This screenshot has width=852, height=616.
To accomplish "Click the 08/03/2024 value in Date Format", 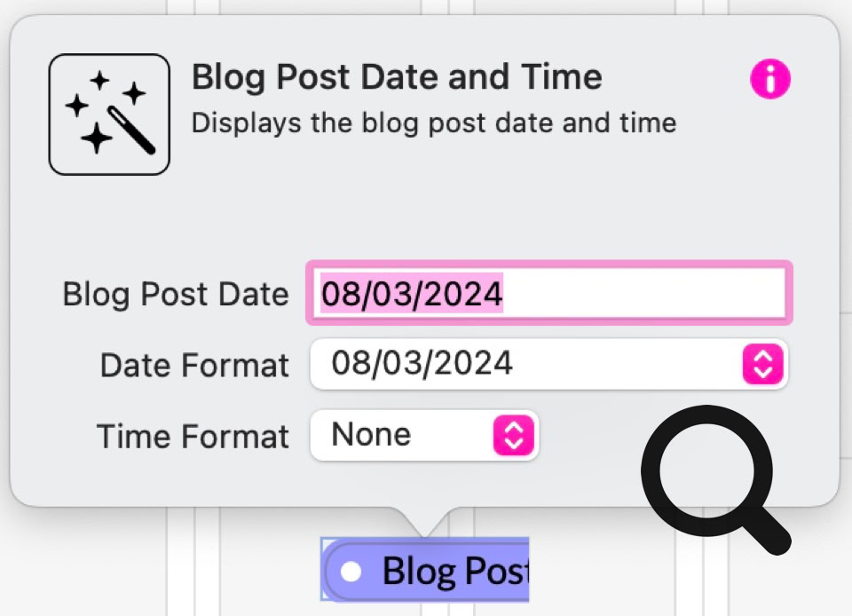I will click(422, 363).
